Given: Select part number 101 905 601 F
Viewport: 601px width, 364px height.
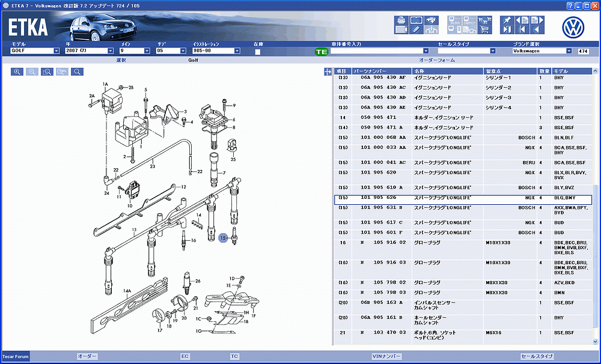Looking at the screenshot, I should [382, 232].
